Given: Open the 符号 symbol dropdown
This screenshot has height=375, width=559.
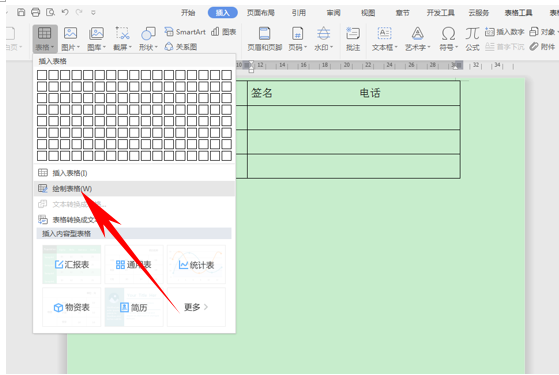Looking at the screenshot, I should point(448,38).
